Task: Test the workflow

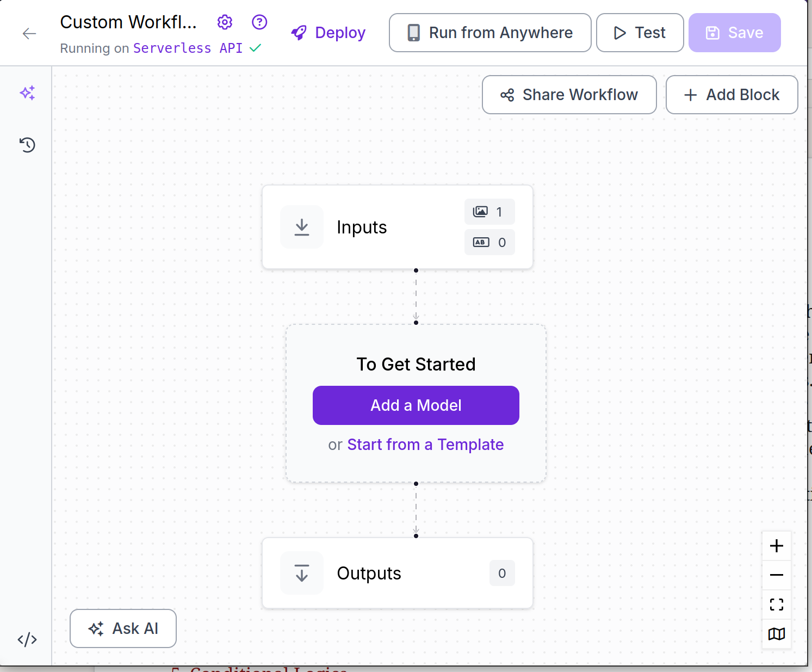Action: click(640, 33)
